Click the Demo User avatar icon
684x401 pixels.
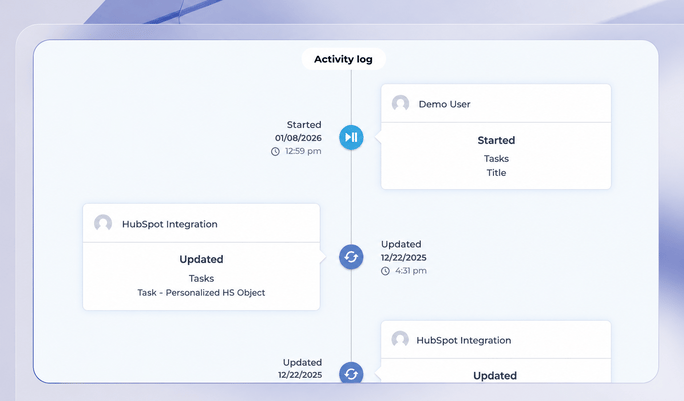pyautogui.click(x=400, y=104)
